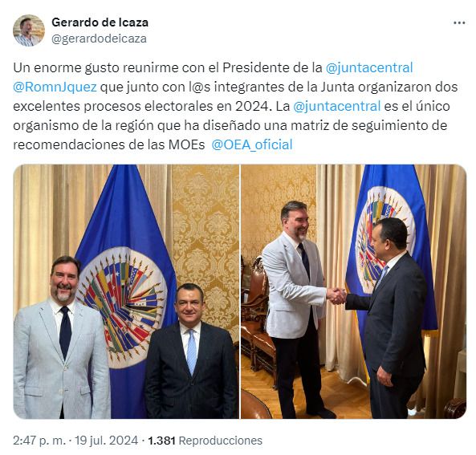Viewport: 476px width, 455px height.
Task: Select man in light gray suit, left photo
Action: pyautogui.click(x=61, y=338)
